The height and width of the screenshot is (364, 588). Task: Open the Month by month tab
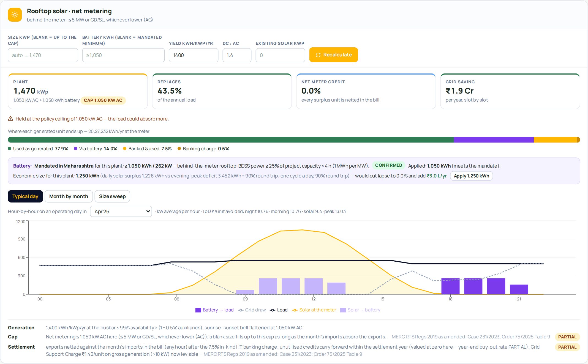tap(69, 196)
